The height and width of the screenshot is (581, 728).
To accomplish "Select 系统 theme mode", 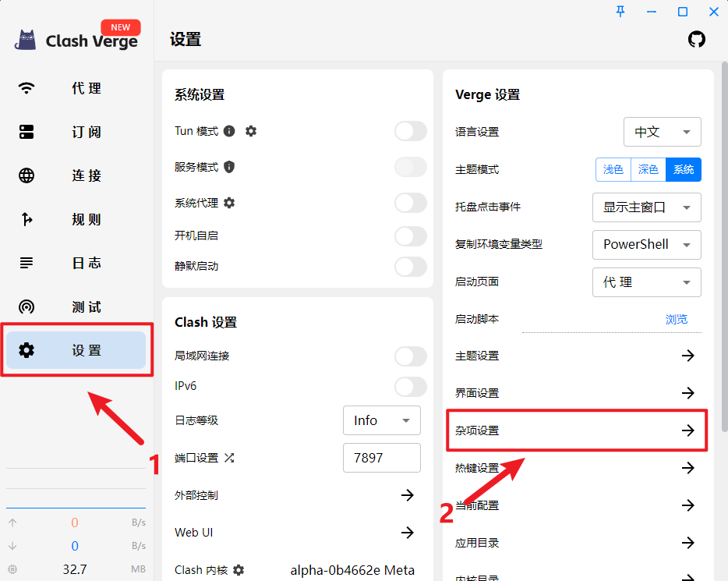I will pyautogui.click(x=684, y=169).
